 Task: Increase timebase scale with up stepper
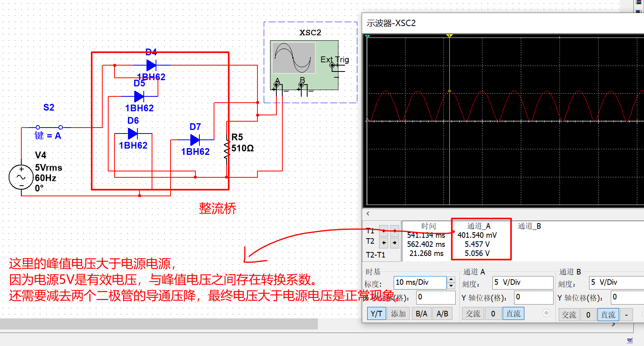coord(451,280)
